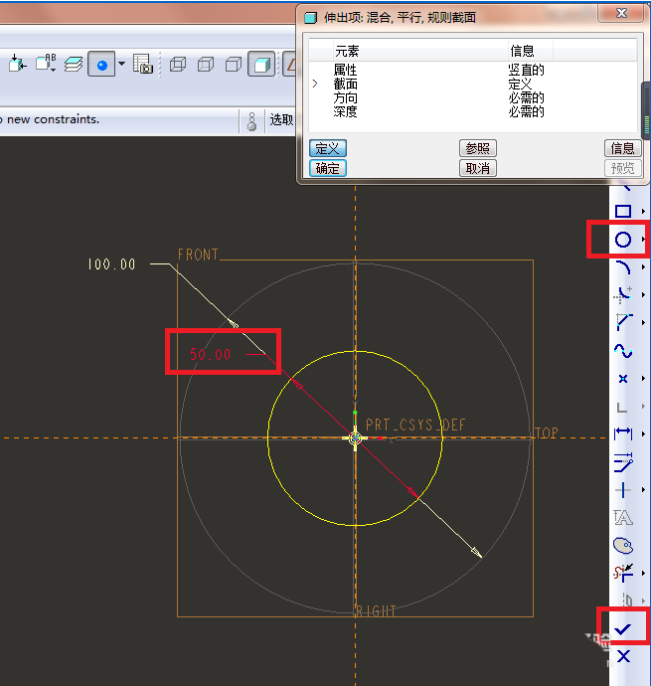
Task: Select the 深度 element row
Action: pos(345,112)
